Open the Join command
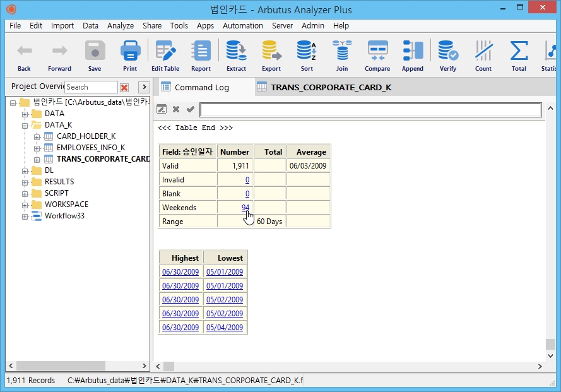The height and width of the screenshot is (392, 561). [x=342, y=56]
